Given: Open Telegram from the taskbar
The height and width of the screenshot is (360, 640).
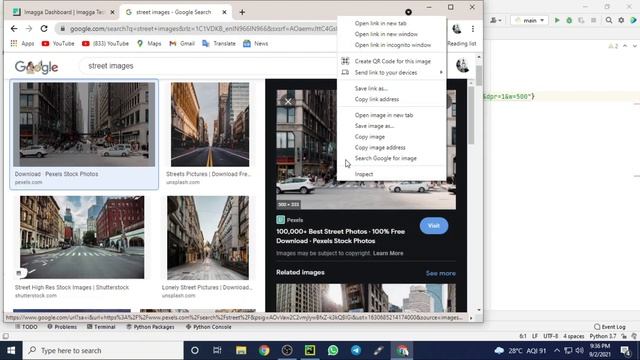Looking at the screenshot, I should pos(356,350).
